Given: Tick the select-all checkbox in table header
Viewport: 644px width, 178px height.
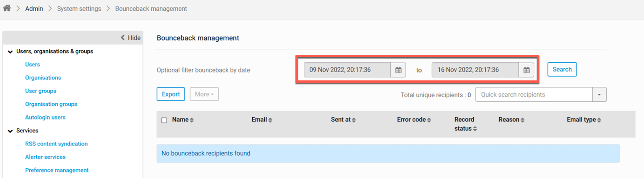Looking at the screenshot, I should click(164, 120).
